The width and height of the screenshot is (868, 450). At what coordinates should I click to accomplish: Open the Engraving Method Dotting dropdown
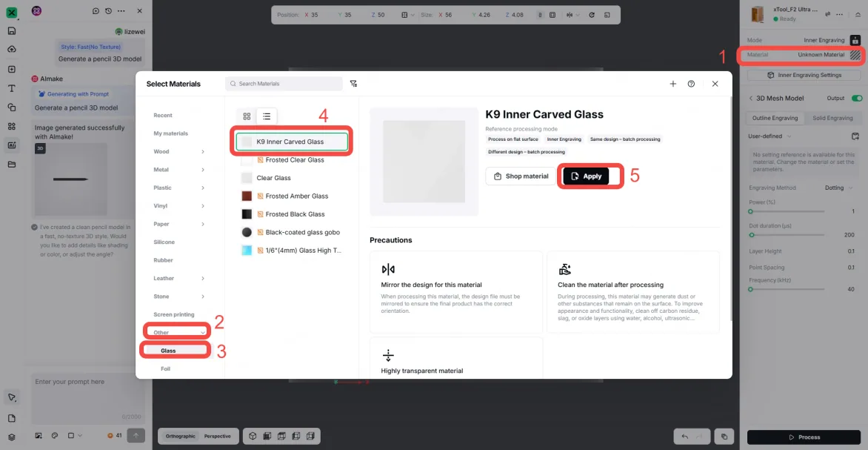[x=838, y=188]
